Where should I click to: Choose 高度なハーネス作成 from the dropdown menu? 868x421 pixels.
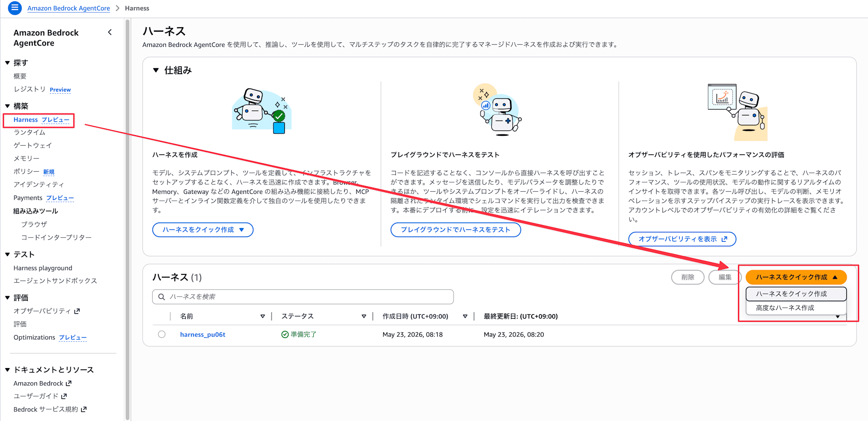click(x=796, y=308)
